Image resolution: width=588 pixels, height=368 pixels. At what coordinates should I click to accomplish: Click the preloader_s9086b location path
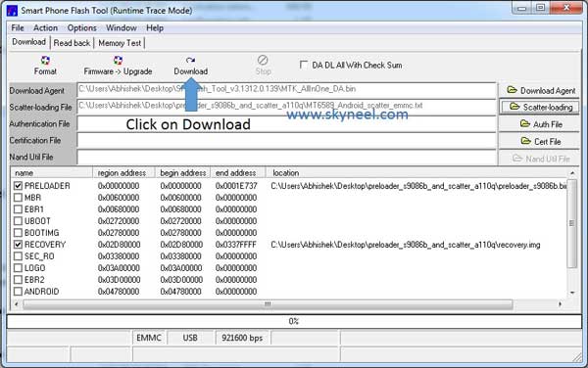point(418,186)
